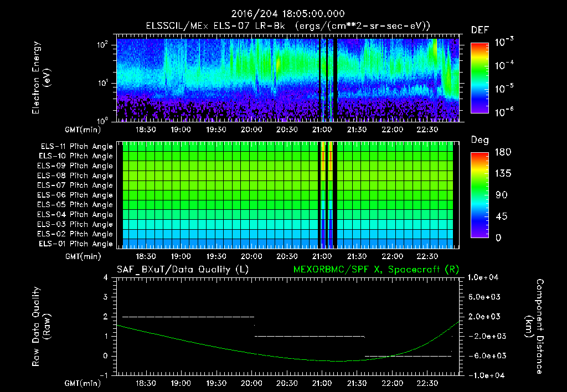
Task: Click the 22:30 tick of the bottom plot axis
Action: click(427, 383)
